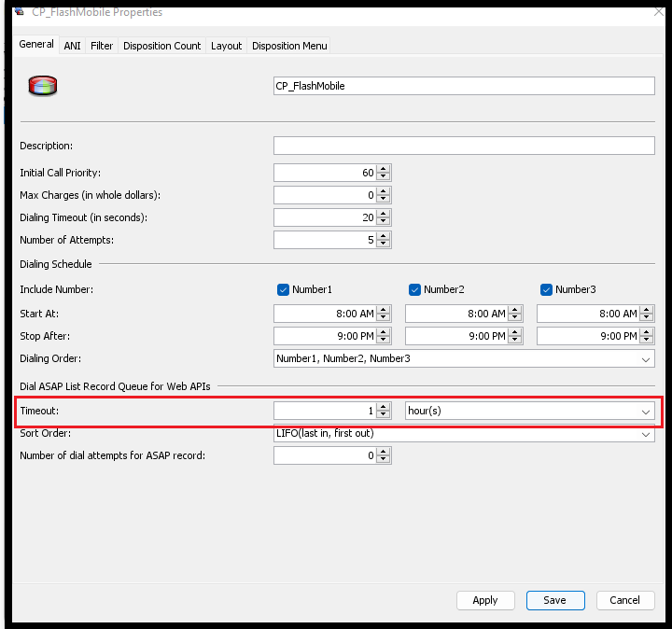
Task: Increase the ASAP Timeout value
Action: [x=384, y=407]
